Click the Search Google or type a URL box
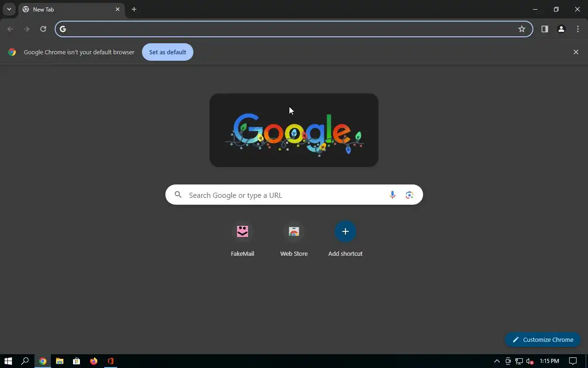 pyautogui.click(x=294, y=195)
